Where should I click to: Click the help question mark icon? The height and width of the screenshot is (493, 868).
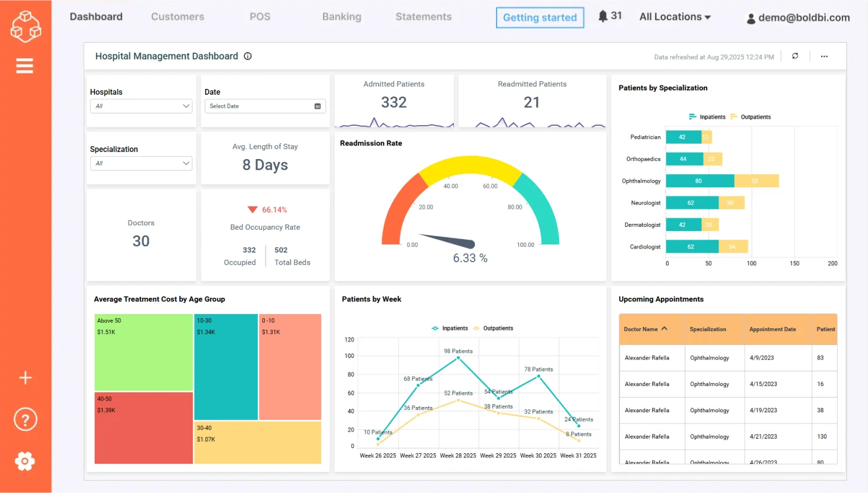click(x=25, y=419)
